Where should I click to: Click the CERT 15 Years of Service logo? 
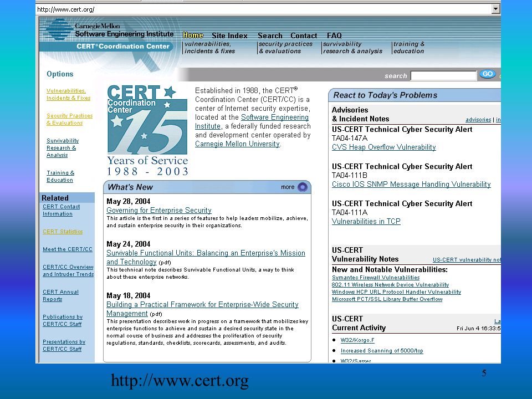[x=147, y=131]
